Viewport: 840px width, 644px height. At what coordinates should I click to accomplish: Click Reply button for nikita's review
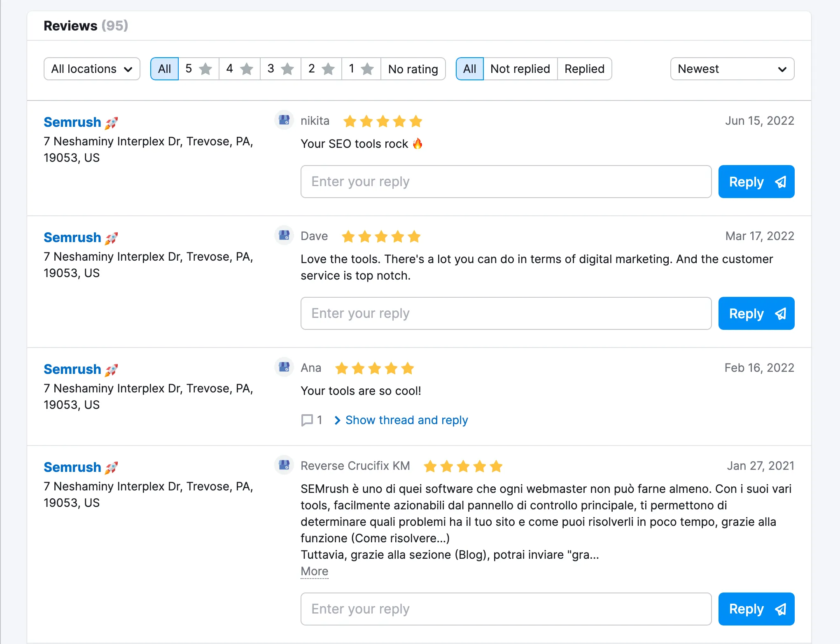coord(756,182)
